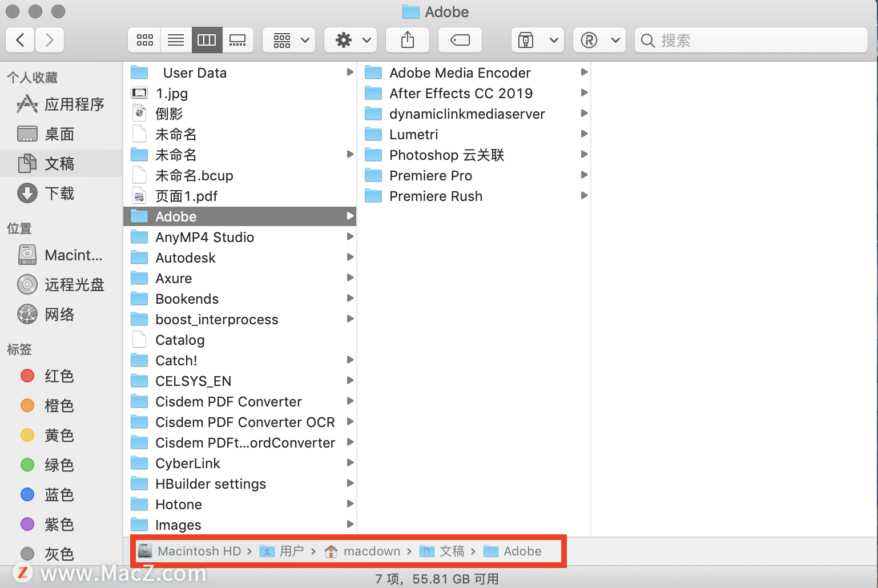
Task: Click Macintosh HD in the path bar
Action: coord(190,551)
